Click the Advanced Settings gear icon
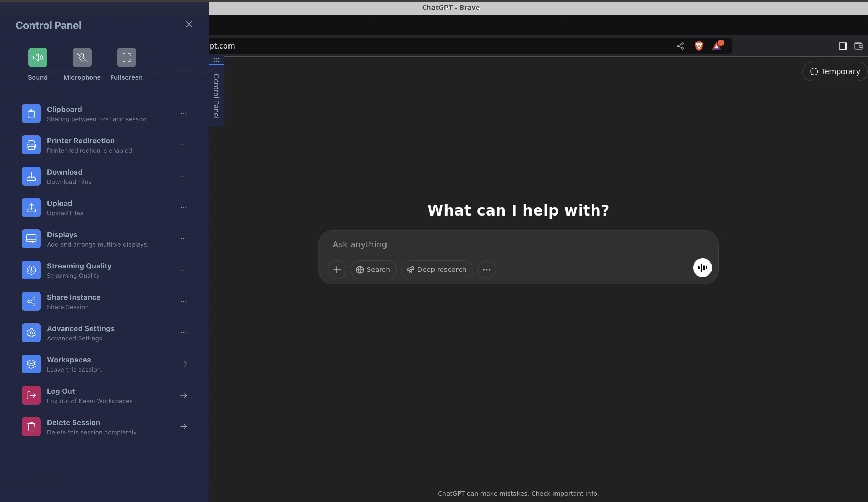Viewport: 868px width, 502px height. (31, 333)
